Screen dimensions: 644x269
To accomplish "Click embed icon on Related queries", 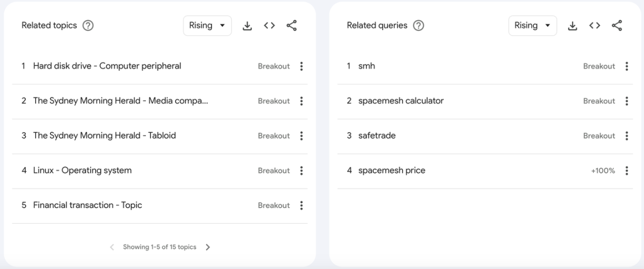I will (x=594, y=26).
